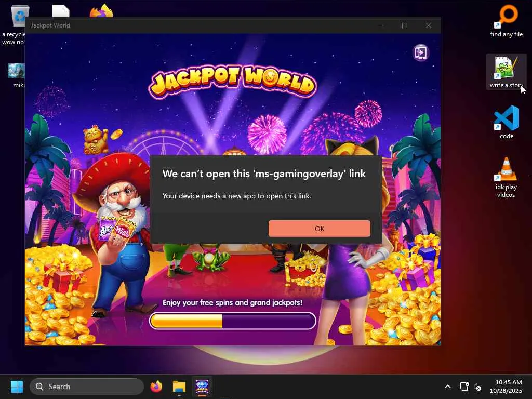The image size is (532, 399).
Task: Open the clock showing 10:45 AM
Action: coord(506,387)
